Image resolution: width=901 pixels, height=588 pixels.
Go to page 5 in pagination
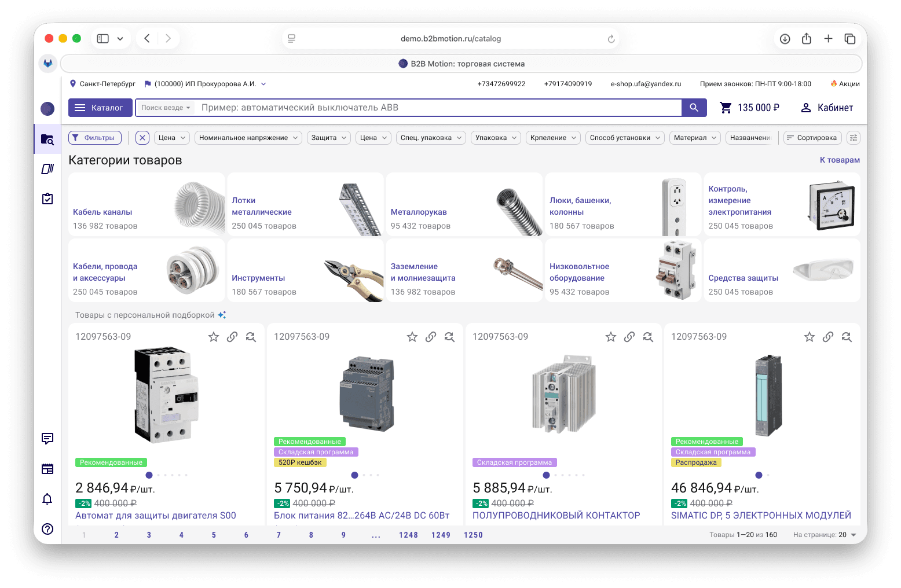click(x=214, y=535)
